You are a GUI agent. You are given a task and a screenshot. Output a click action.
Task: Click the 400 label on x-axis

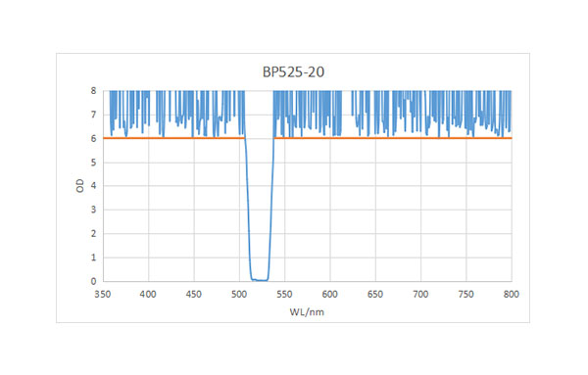coord(148,295)
